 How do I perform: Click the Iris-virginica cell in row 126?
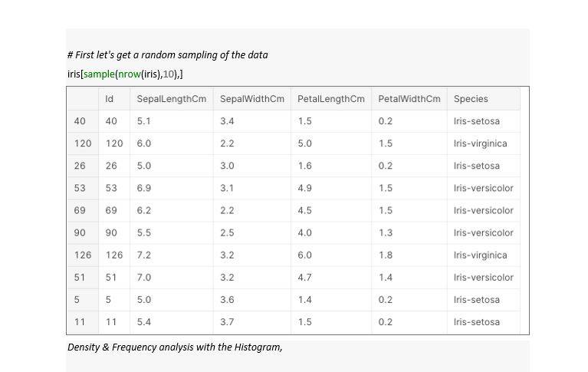[484, 255]
